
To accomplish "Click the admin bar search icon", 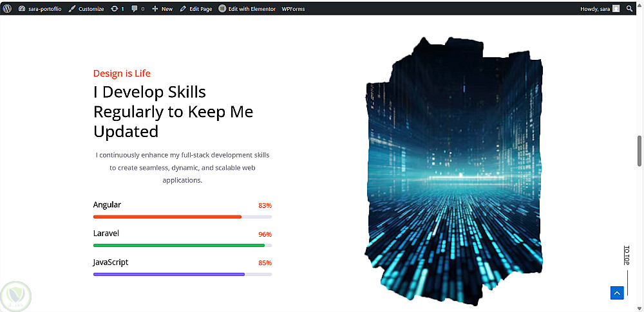I will click(x=630, y=8).
